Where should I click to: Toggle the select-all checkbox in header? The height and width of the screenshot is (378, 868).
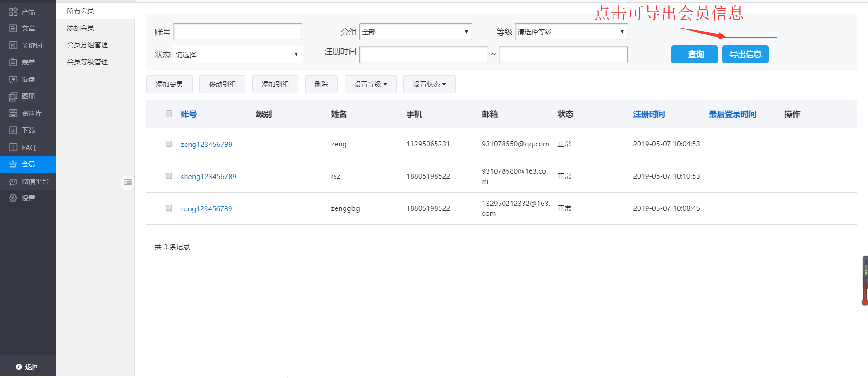[169, 113]
